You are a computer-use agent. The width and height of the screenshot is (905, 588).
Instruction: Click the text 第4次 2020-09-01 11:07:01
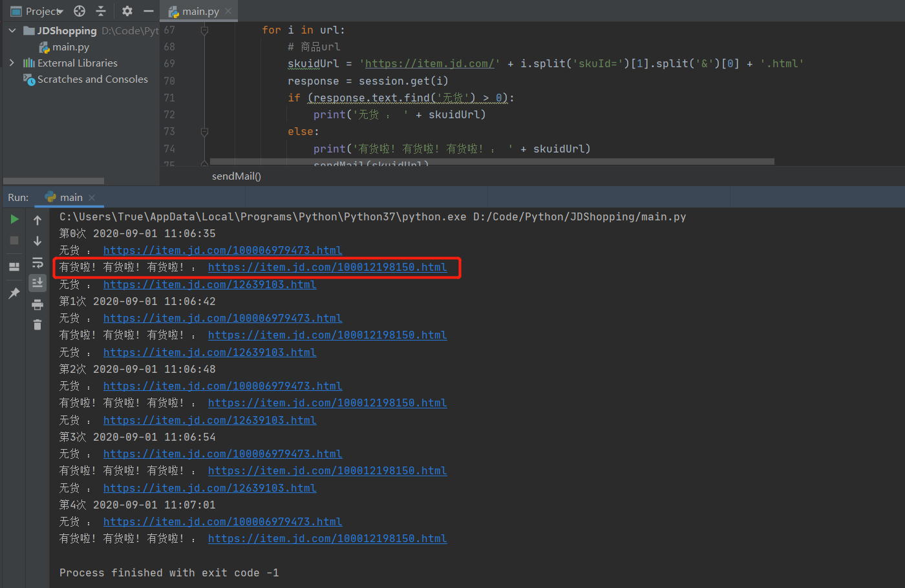(x=138, y=505)
